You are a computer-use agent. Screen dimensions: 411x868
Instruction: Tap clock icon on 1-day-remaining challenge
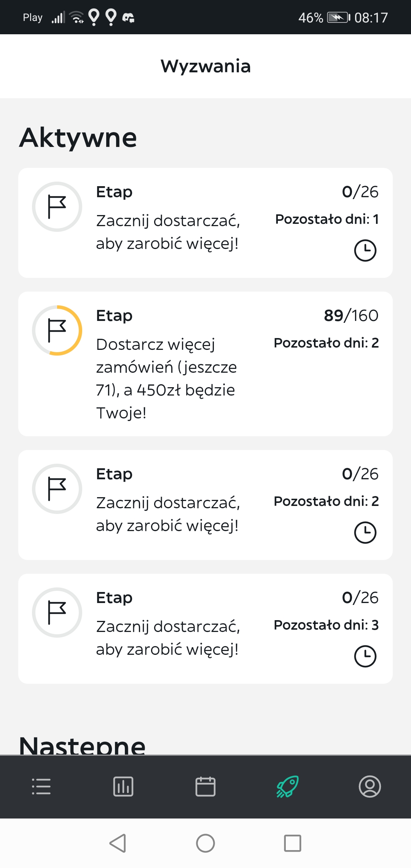[x=365, y=251]
